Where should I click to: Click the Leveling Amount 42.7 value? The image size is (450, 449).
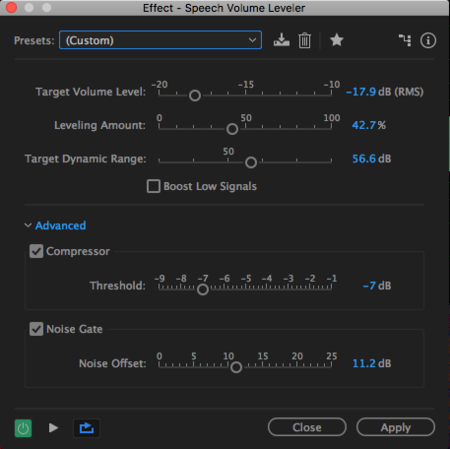click(x=364, y=125)
